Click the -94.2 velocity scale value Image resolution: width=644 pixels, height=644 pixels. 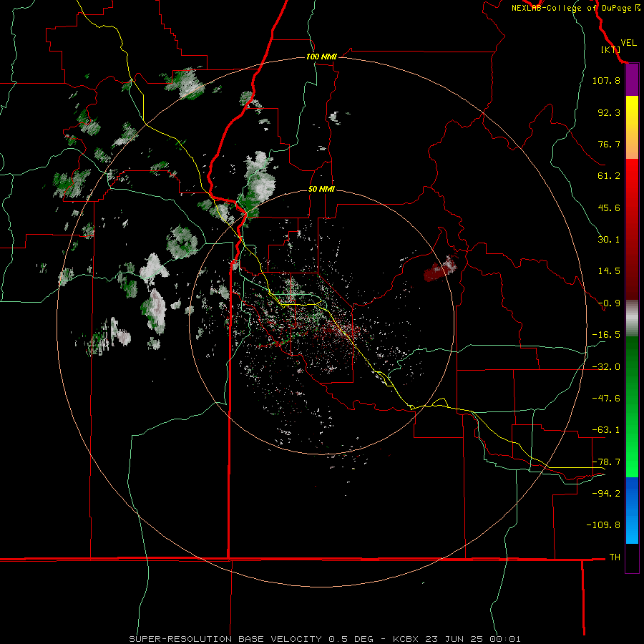coord(606,494)
